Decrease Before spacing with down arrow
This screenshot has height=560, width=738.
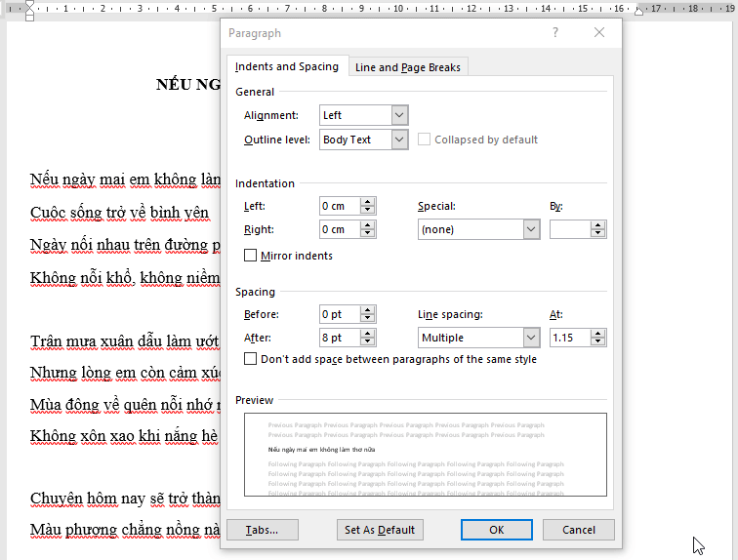coord(368,318)
